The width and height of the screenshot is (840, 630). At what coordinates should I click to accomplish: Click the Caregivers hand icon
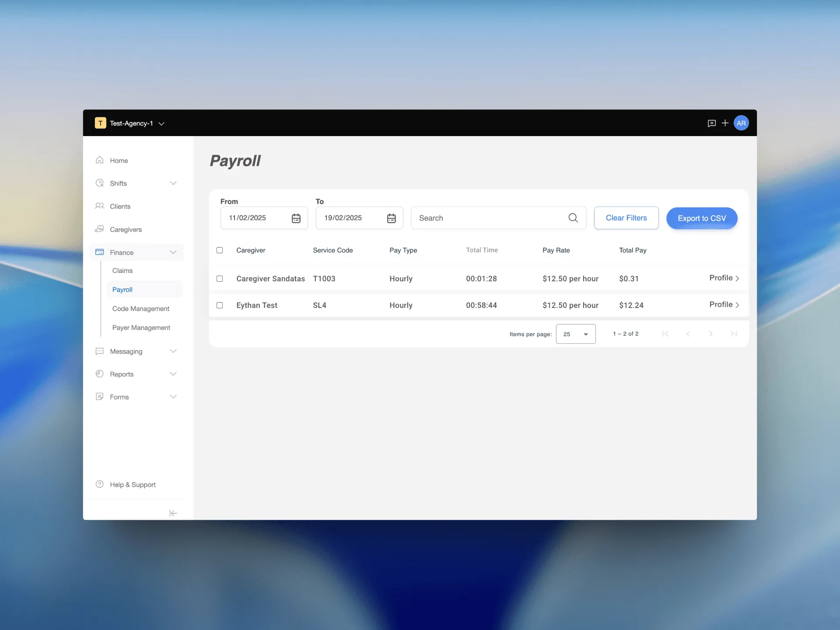tap(100, 229)
